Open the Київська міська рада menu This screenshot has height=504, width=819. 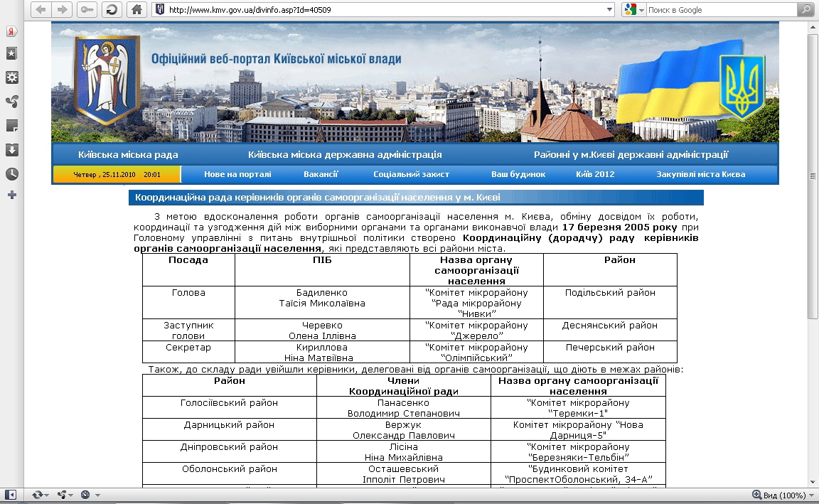pyautogui.click(x=128, y=154)
